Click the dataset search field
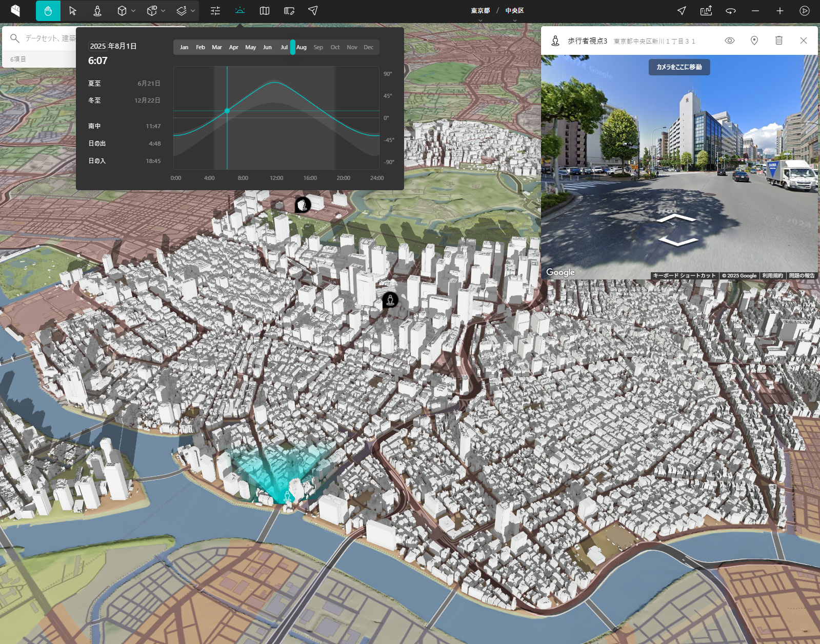Viewport: 820px width, 644px height. click(50, 38)
